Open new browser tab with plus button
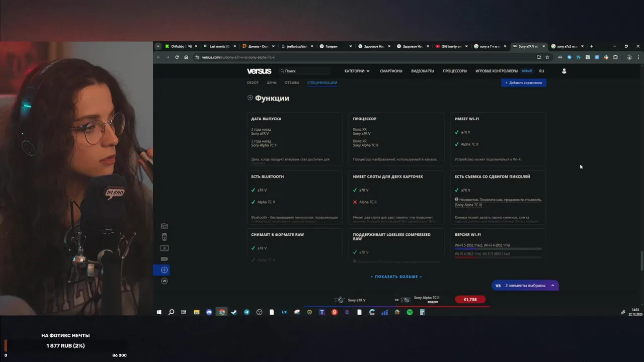 (591, 46)
